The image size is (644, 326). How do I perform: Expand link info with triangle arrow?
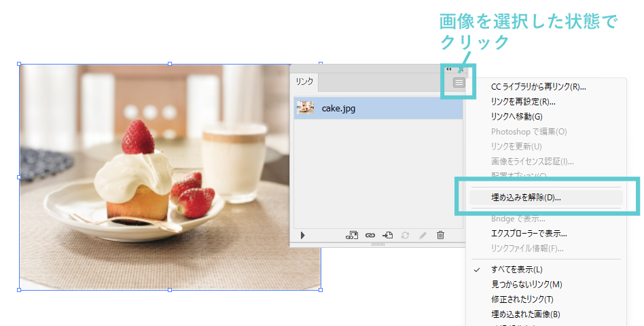click(x=302, y=235)
